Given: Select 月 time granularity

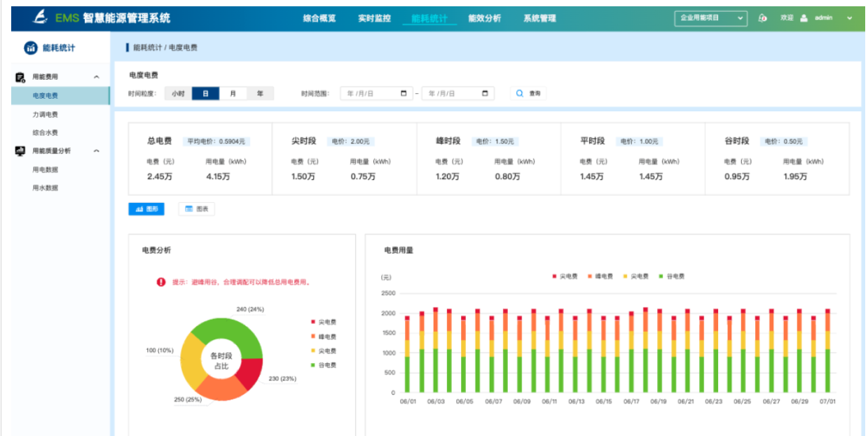Looking at the screenshot, I should pyautogui.click(x=233, y=94).
